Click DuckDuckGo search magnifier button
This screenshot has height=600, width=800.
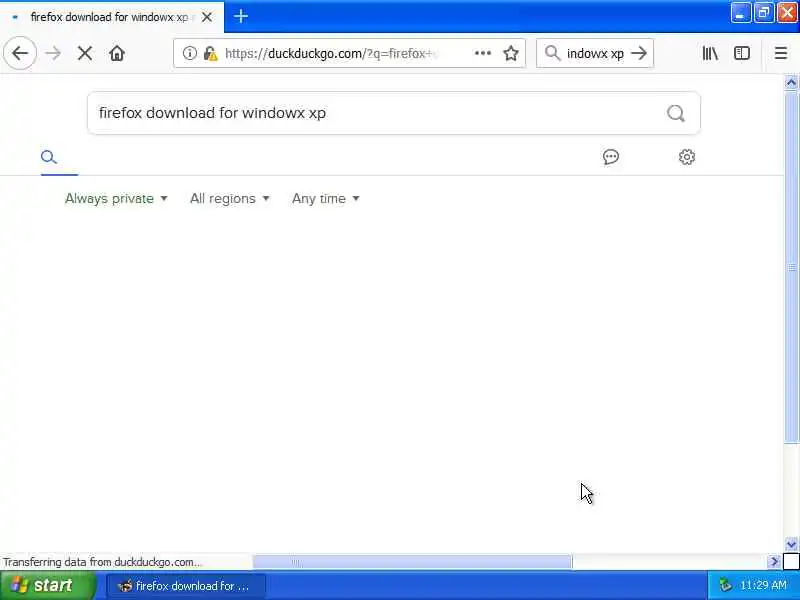pyautogui.click(x=676, y=113)
